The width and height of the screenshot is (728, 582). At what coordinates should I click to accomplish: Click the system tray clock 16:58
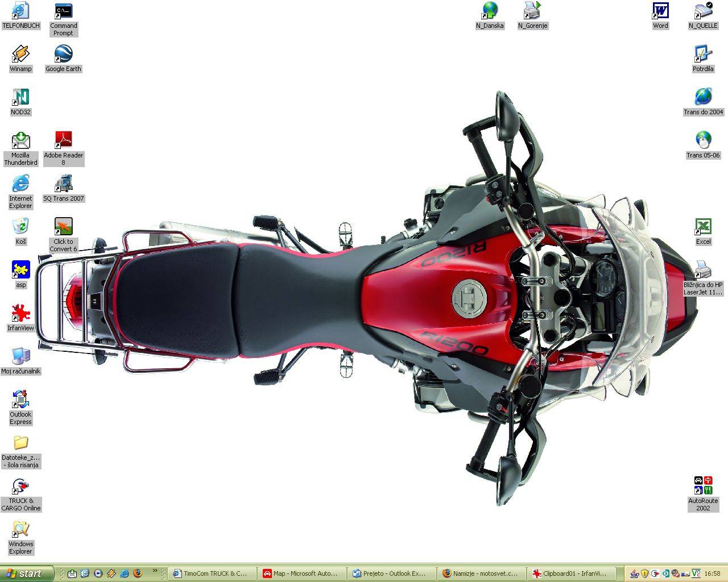(712, 573)
